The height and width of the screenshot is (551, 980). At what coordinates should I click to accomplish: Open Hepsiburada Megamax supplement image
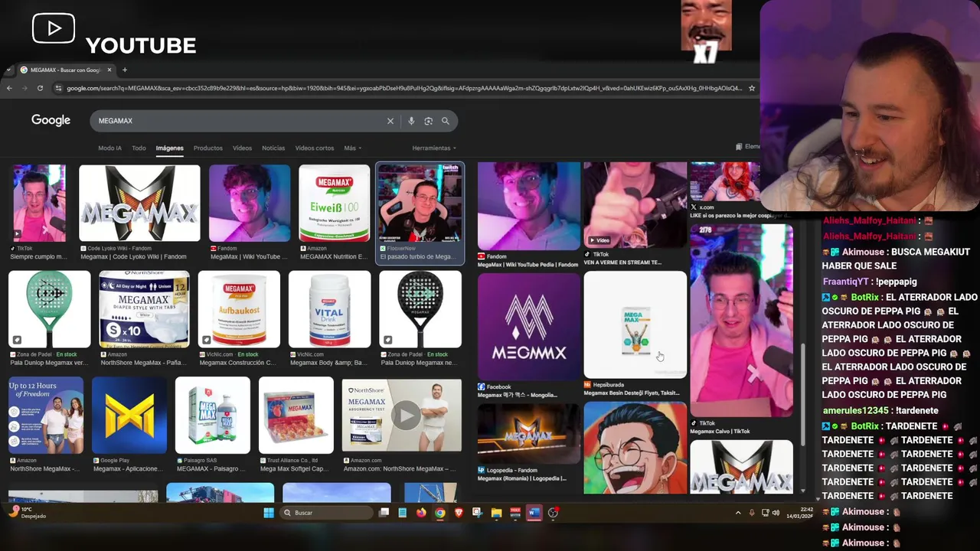click(635, 325)
